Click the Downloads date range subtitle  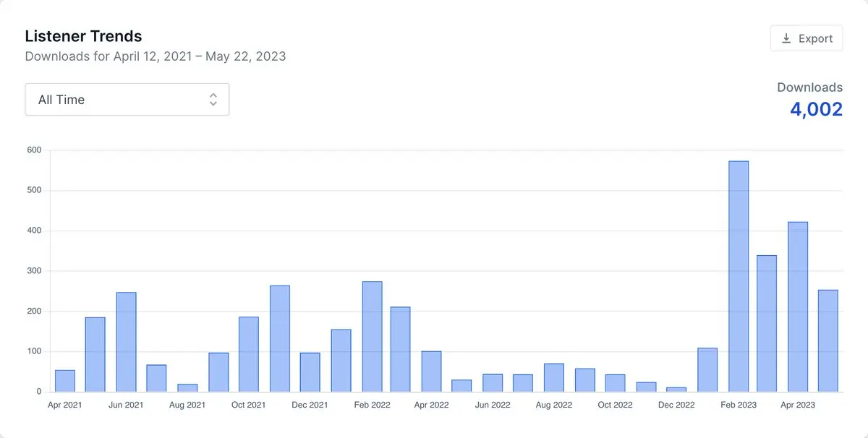[156, 56]
